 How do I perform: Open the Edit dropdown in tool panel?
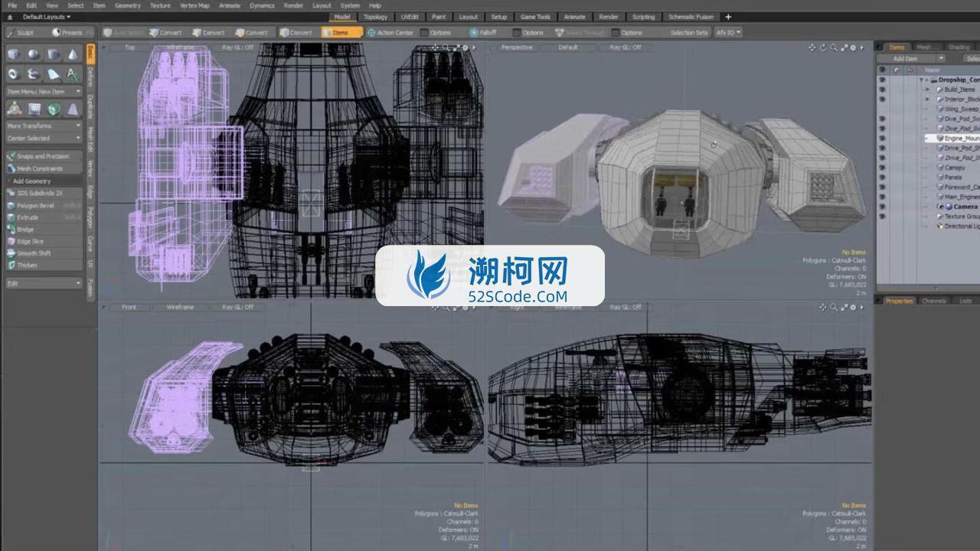pos(44,283)
